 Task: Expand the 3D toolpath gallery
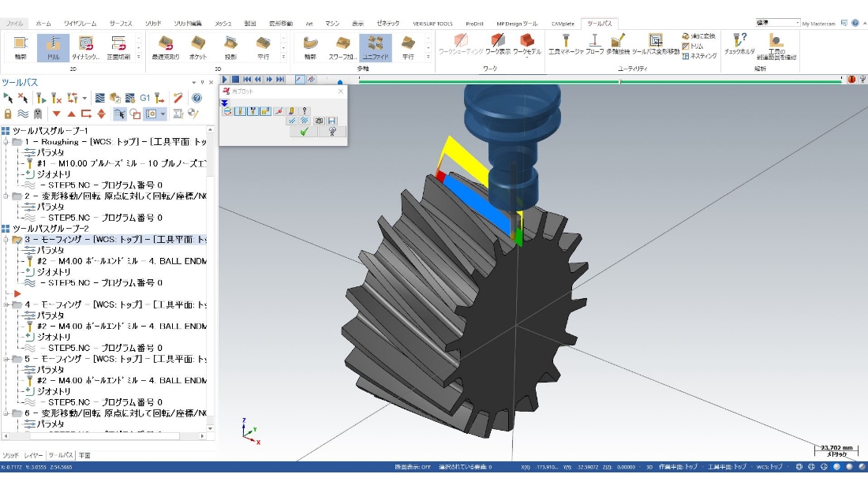pos(283,57)
